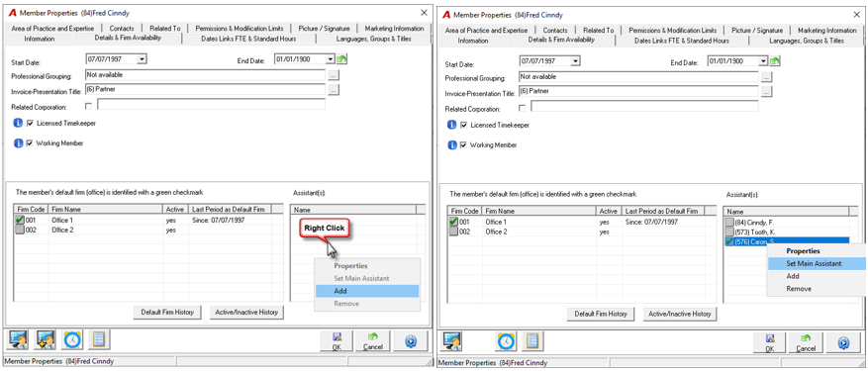Open the Marketing Information tab in the empty-assistants window
Image resolution: width=868 pixels, height=371 pixels.
394,29
